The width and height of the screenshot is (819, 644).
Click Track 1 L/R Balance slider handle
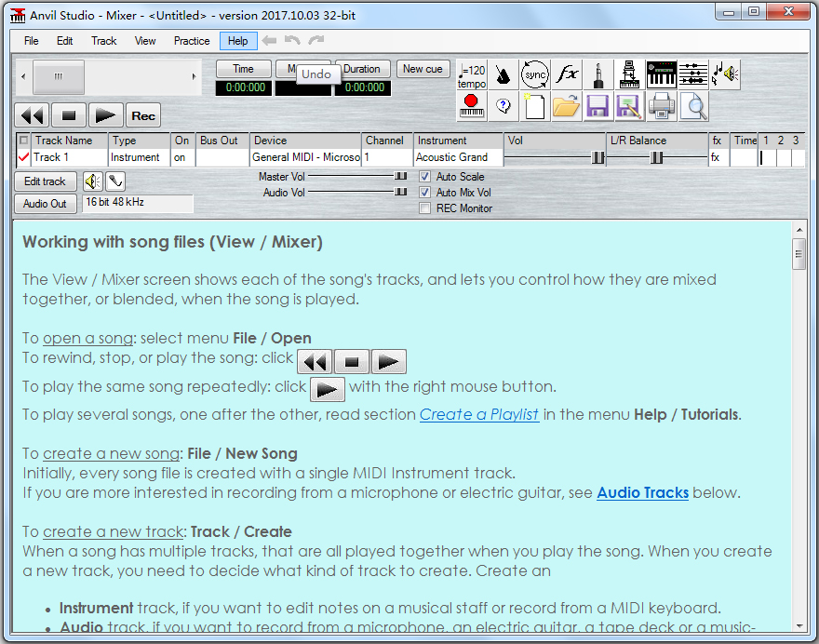[x=656, y=157]
